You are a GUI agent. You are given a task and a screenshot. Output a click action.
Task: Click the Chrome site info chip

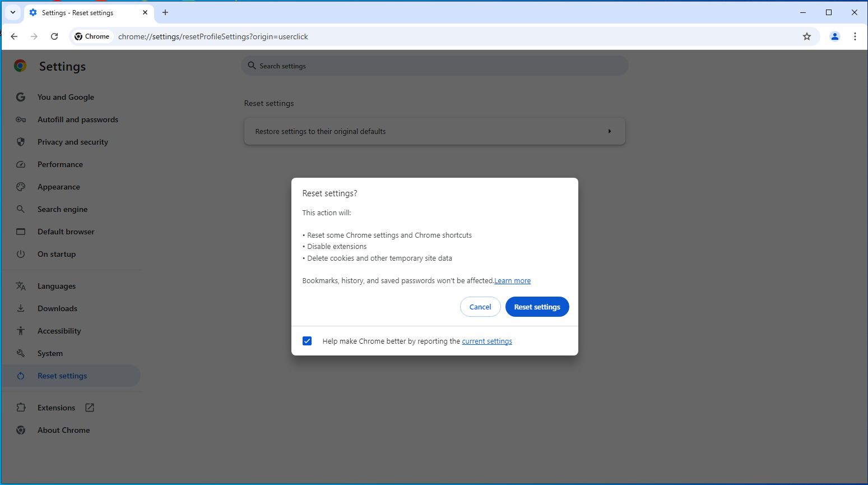[x=92, y=36]
